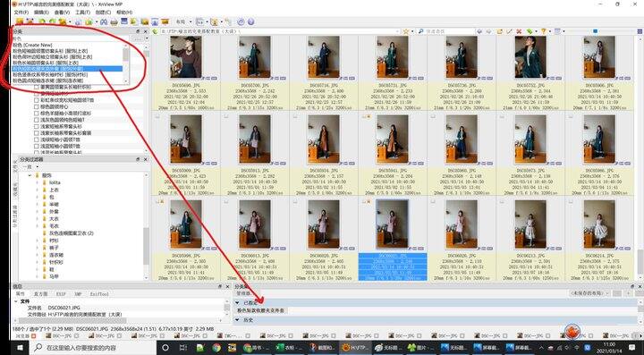This screenshot has width=644, height=355.
Task: Click the new folder icon in browser toolbar
Action: (x=499, y=31)
